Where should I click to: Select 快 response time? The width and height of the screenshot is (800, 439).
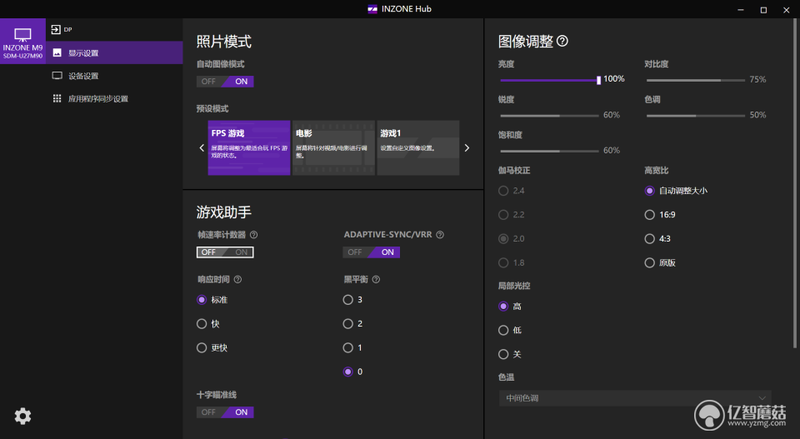(202, 324)
